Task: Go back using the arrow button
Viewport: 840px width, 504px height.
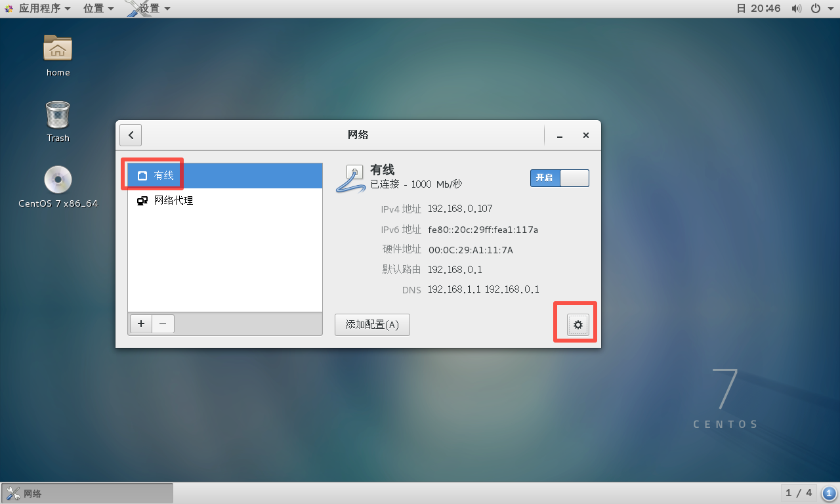Action: point(131,135)
